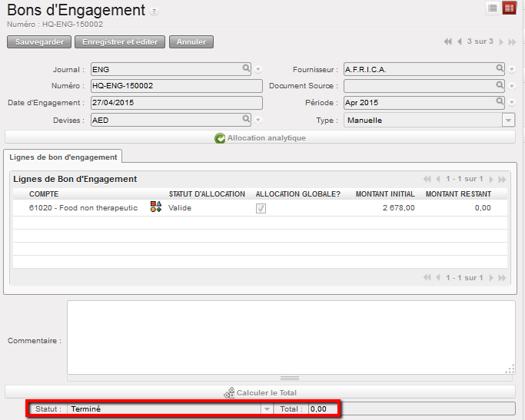525x420 pixels.
Task: Open the Type dropdown
Action: (508, 120)
